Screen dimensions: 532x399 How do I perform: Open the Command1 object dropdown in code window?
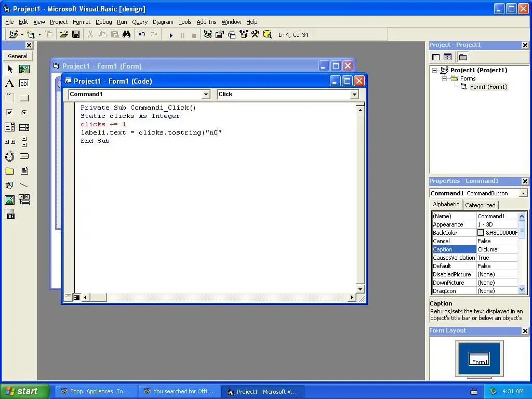click(206, 95)
